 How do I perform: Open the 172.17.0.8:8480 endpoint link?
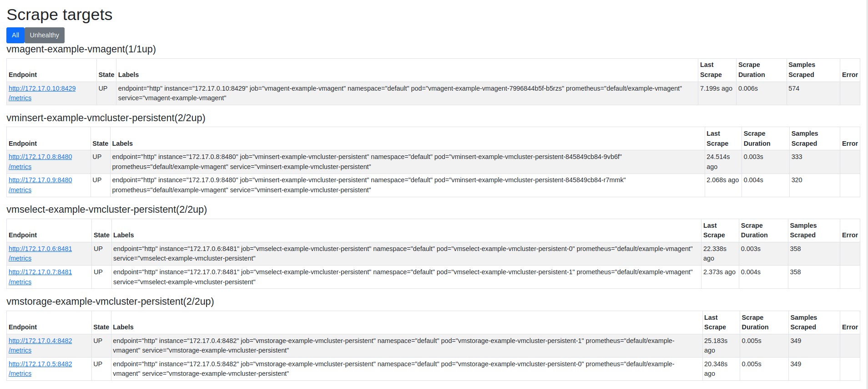coord(40,157)
